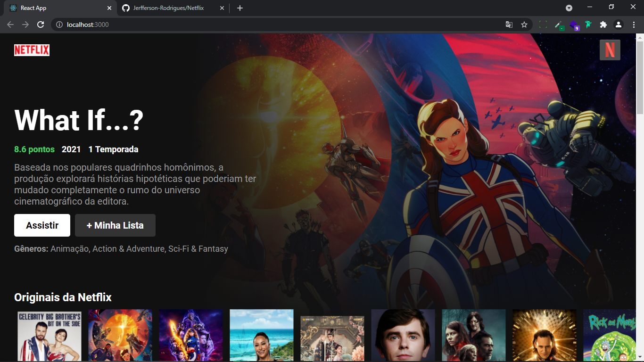Viewport: 644px width, 362px height.
Task: Open the Chrome profile account icon
Action: pos(619,25)
